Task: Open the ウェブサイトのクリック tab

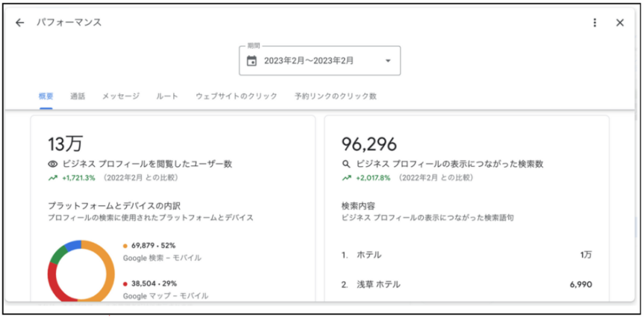Action: click(236, 96)
